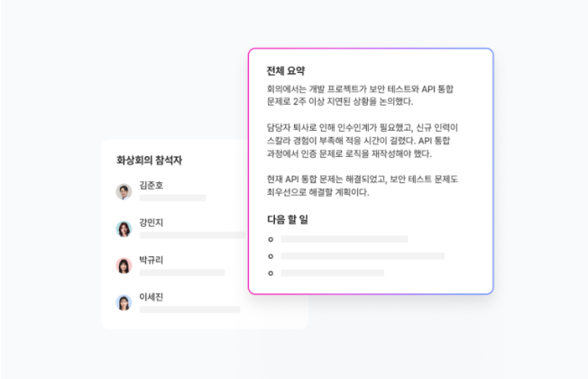
Task: Select participant name 이세진
Action: coord(152,297)
